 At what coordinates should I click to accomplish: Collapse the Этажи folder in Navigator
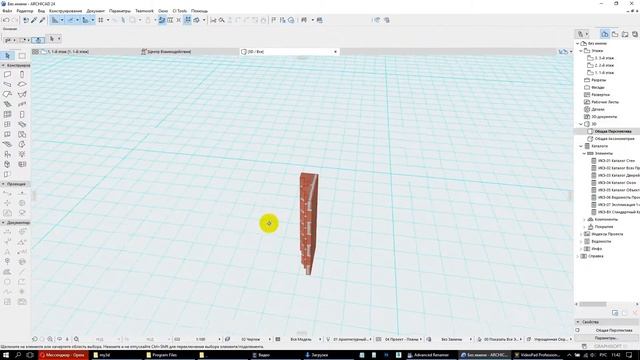(581, 51)
